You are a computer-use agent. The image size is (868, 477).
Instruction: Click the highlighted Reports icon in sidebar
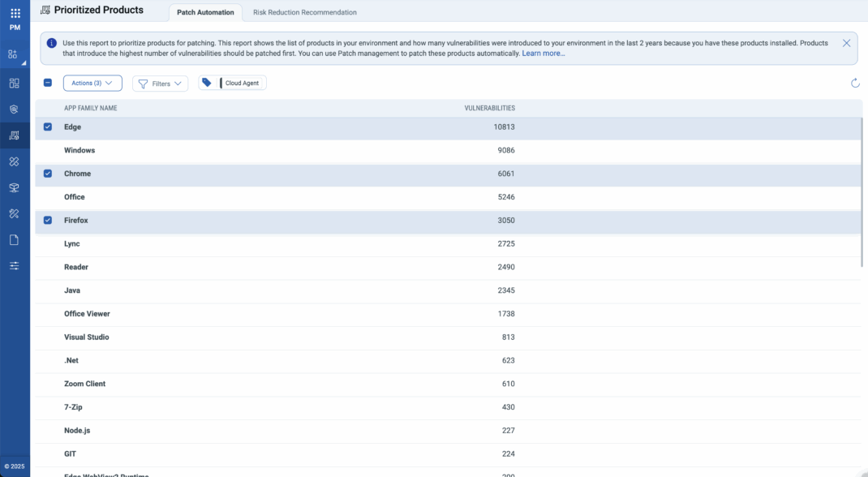click(x=14, y=135)
